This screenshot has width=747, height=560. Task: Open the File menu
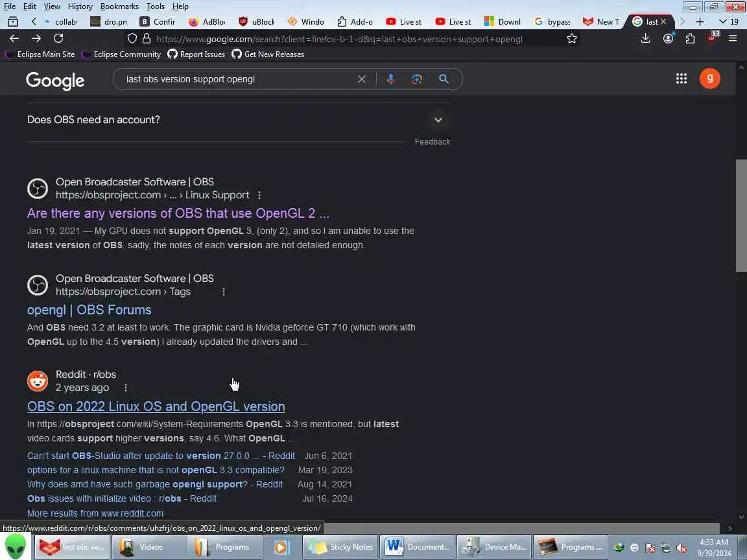10,6
